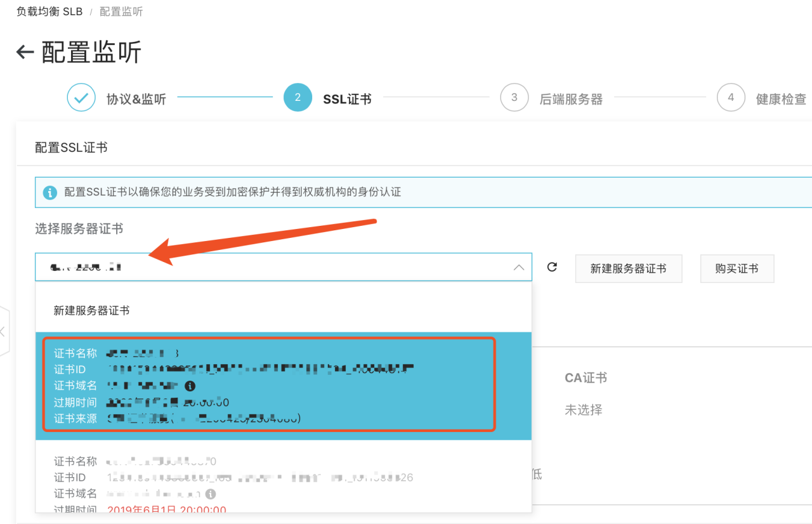The width and height of the screenshot is (812, 524).
Task: Click the red 2019年6月1日 20:00:00 expiry text
Action: pyautogui.click(x=167, y=511)
